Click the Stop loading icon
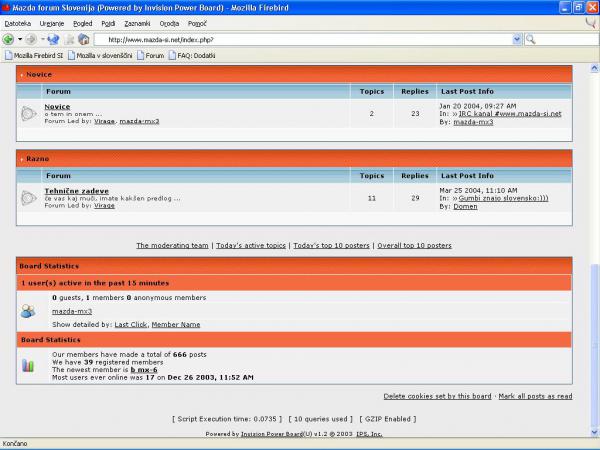 click(x=69, y=39)
